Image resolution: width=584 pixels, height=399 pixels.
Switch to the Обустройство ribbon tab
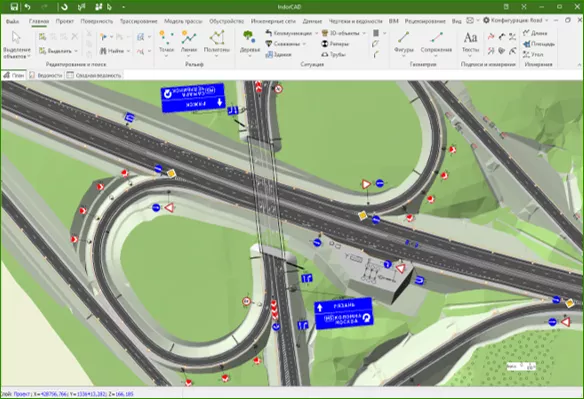[226, 21]
